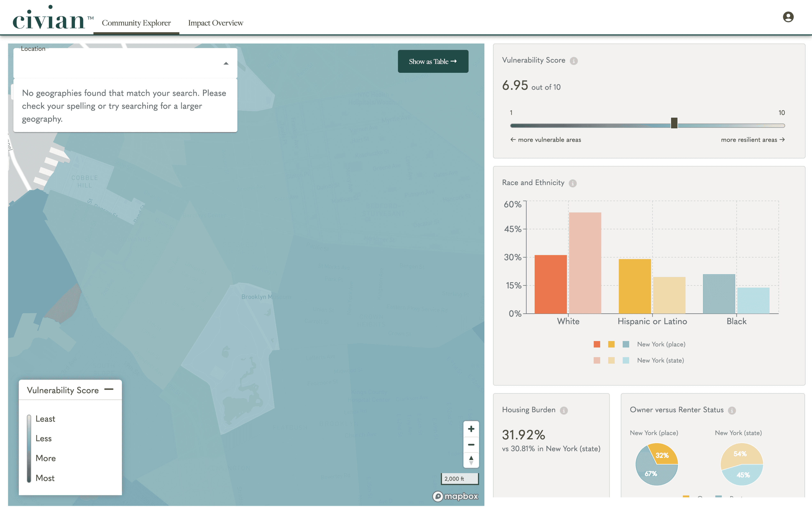812x507 pixels.
Task: Click the civian logo
Action: click(53, 18)
